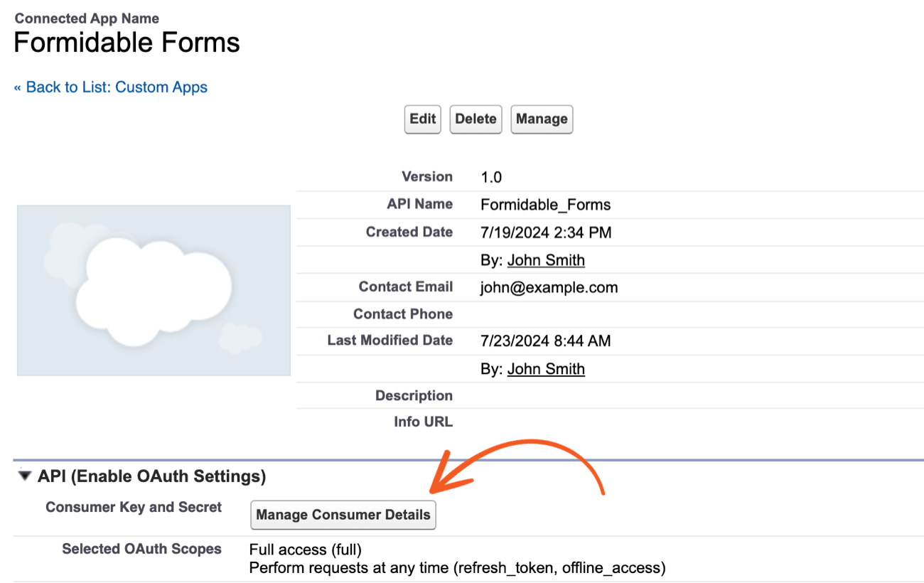
Task: Select the Formidable Forms app title
Action: (x=127, y=43)
